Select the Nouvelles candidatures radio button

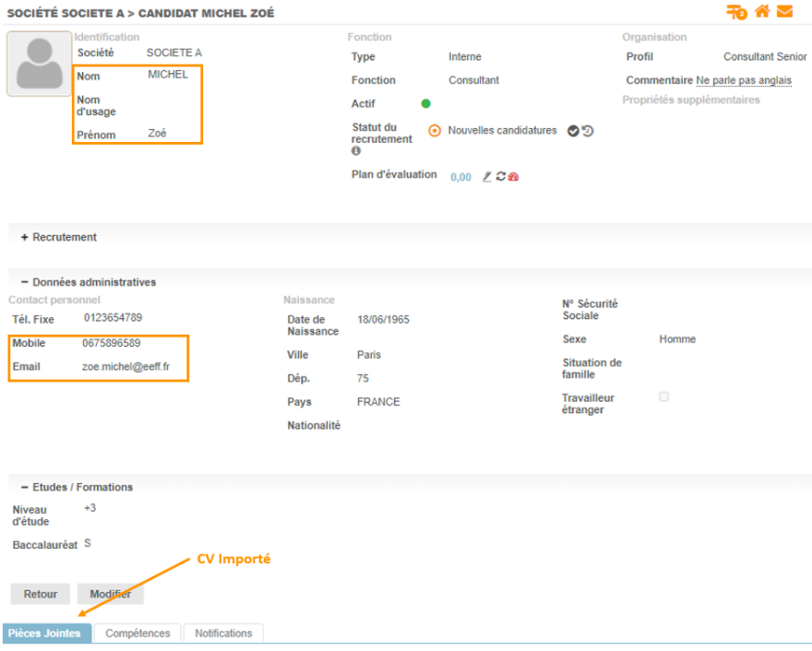435,131
